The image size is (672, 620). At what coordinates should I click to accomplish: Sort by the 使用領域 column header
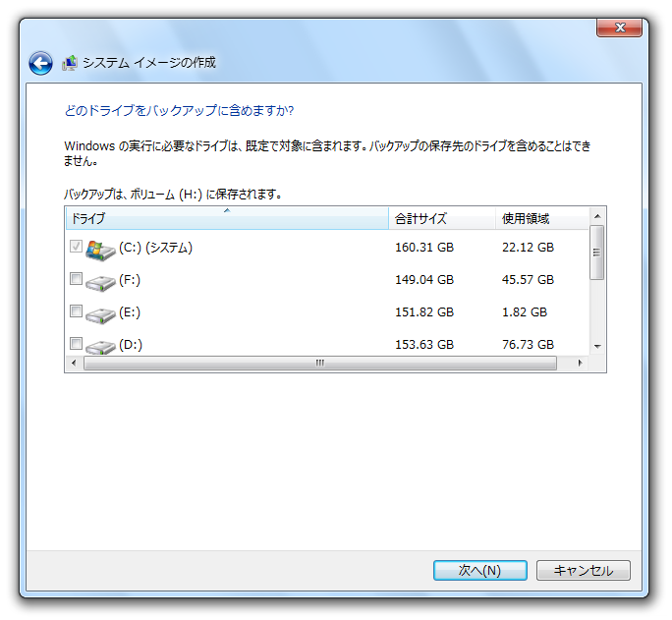pos(542,218)
